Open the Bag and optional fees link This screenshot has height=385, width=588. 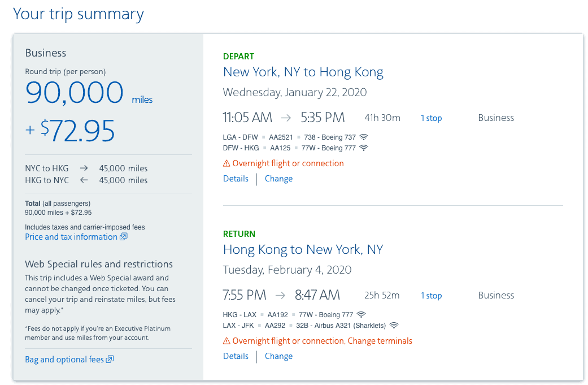point(64,360)
